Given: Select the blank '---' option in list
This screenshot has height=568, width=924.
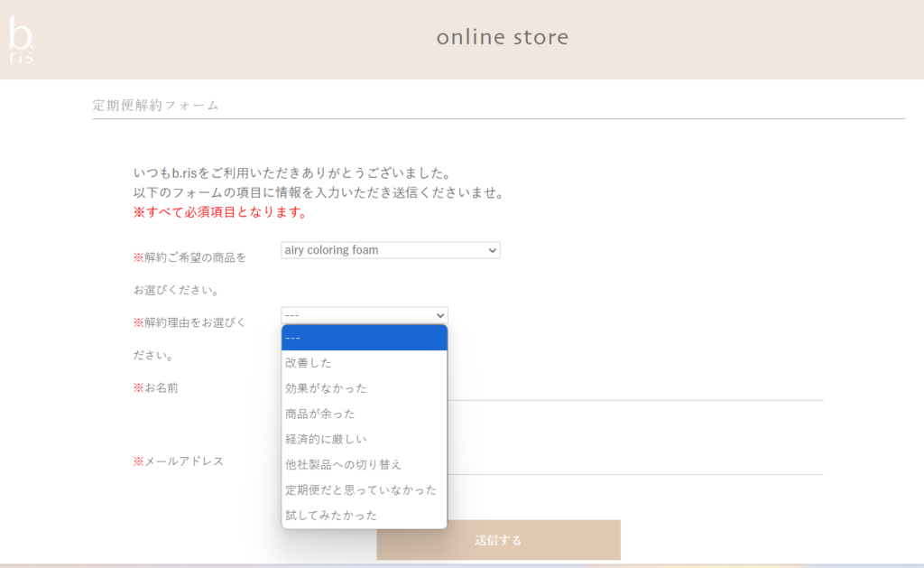Looking at the screenshot, I should [365, 338].
